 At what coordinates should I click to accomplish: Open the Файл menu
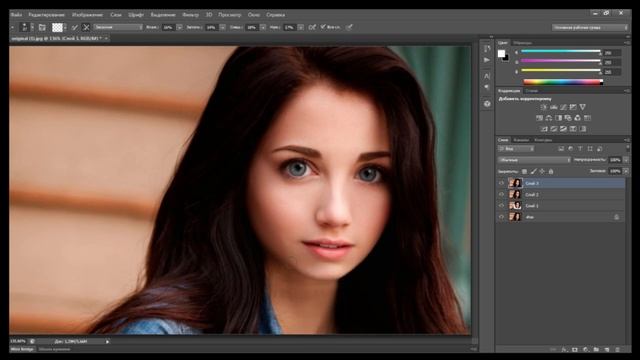click(17, 15)
